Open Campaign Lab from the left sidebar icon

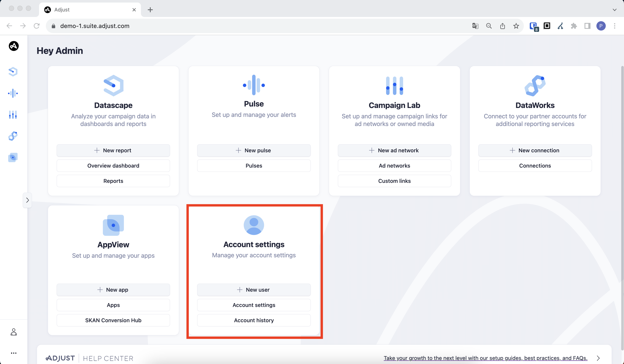pos(13,115)
